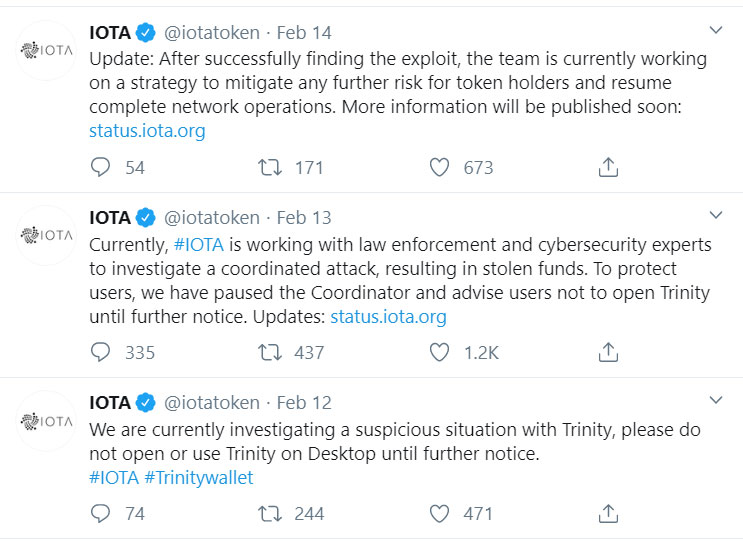Screen dimensions: 743x541
Task: Like the Feb 12 tweet with 471 likes
Action: pos(439,513)
